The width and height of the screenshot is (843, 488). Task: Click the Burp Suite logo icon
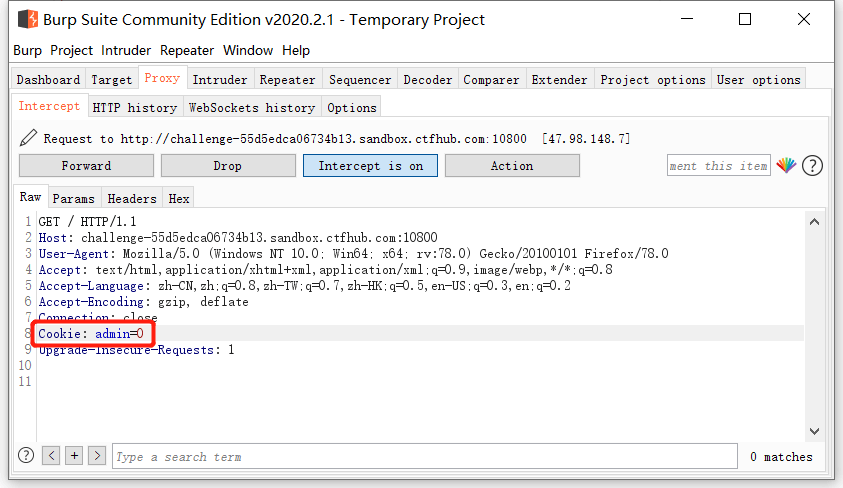click(x=28, y=19)
